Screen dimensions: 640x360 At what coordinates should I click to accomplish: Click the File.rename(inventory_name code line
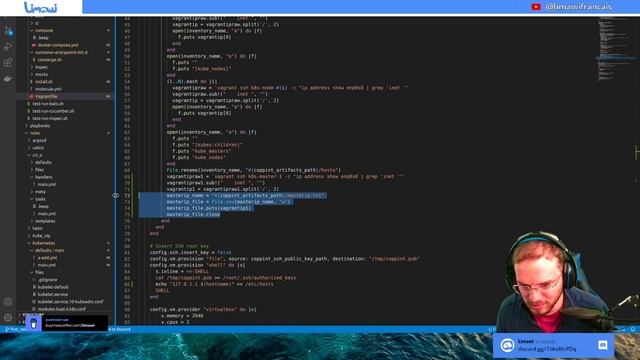tap(253, 170)
